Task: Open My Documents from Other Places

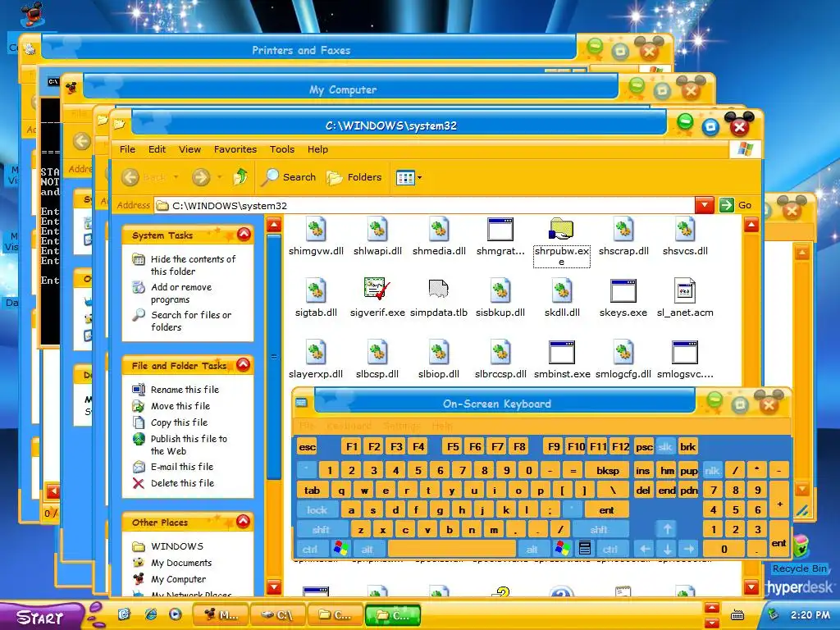Action: pyautogui.click(x=181, y=563)
